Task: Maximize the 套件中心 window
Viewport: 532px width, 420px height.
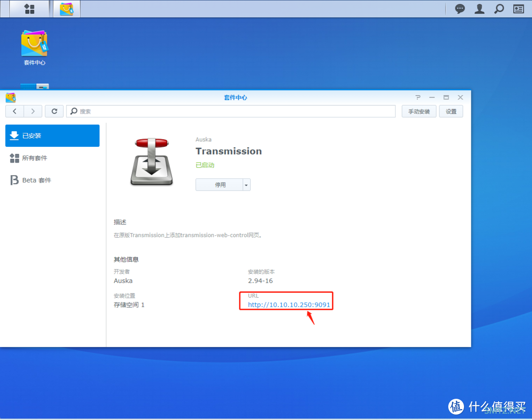Action: click(446, 98)
